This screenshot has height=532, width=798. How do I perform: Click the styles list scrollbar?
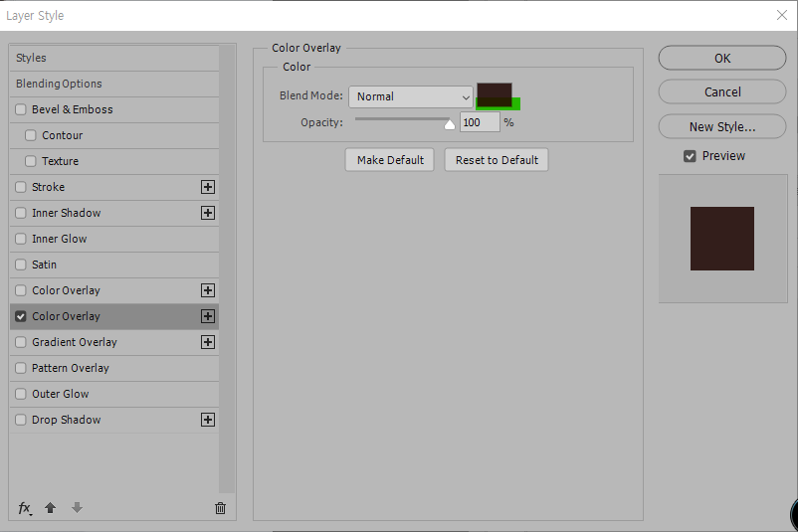coord(227,269)
